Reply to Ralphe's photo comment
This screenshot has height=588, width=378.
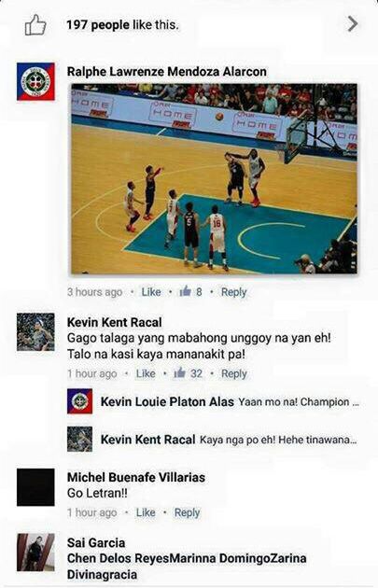click(x=233, y=292)
